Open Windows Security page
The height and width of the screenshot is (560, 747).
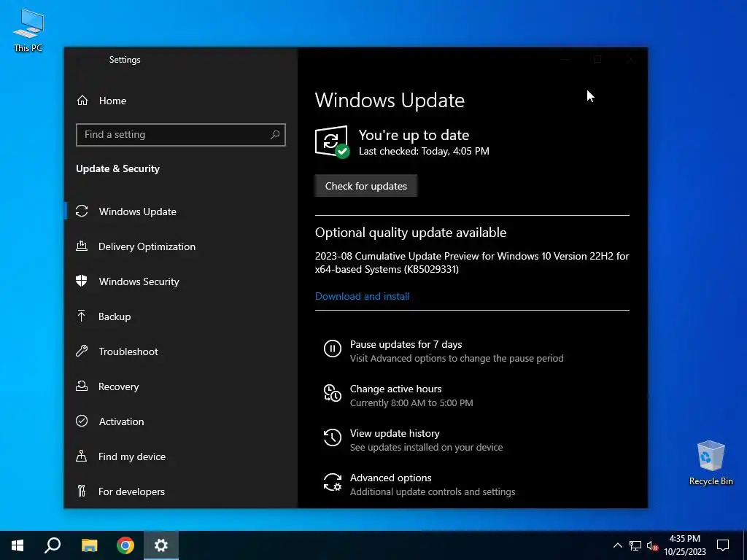tap(181, 281)
